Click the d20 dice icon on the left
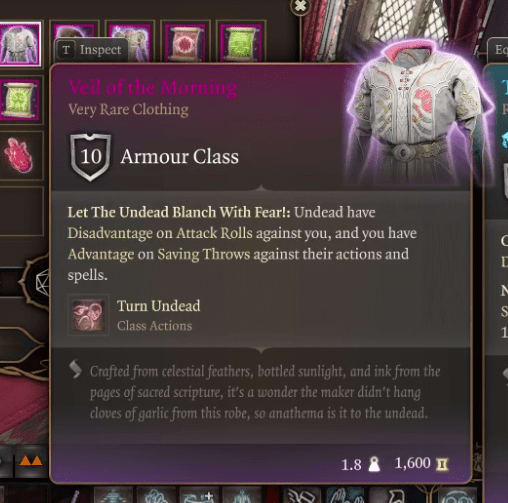The width and height of the screenshot is (508, 503). coord(42,282)
